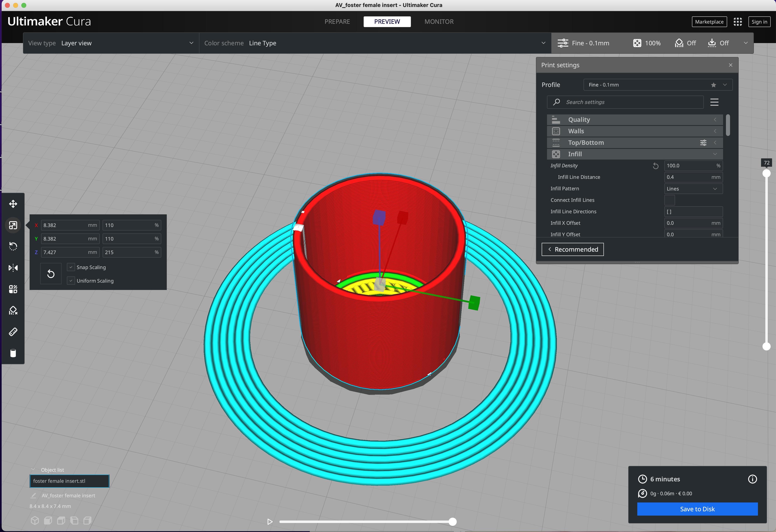Select the Support Blocker tool

tap(13, 310)
